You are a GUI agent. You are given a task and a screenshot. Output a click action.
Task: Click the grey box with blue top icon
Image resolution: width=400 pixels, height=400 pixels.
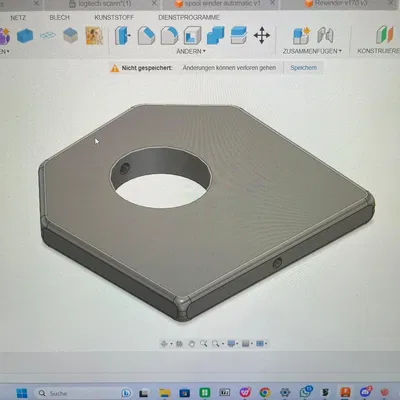click(70, 35)
